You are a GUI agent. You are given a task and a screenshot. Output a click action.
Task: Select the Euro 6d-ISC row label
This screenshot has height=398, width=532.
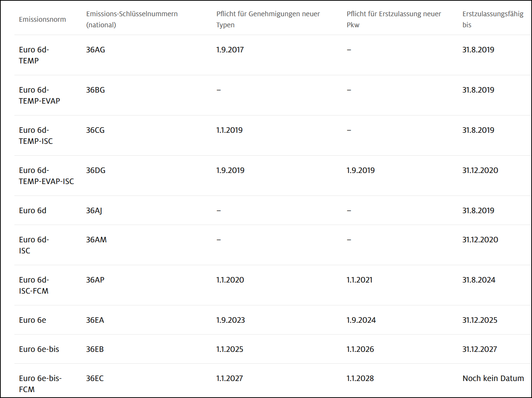click(34, 245)
